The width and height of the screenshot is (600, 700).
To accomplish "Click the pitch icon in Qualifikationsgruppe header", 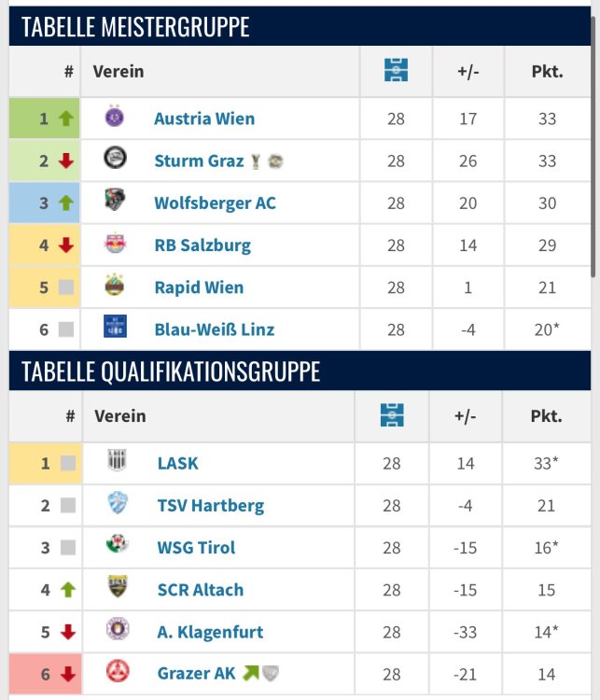I will pos(392,415).
